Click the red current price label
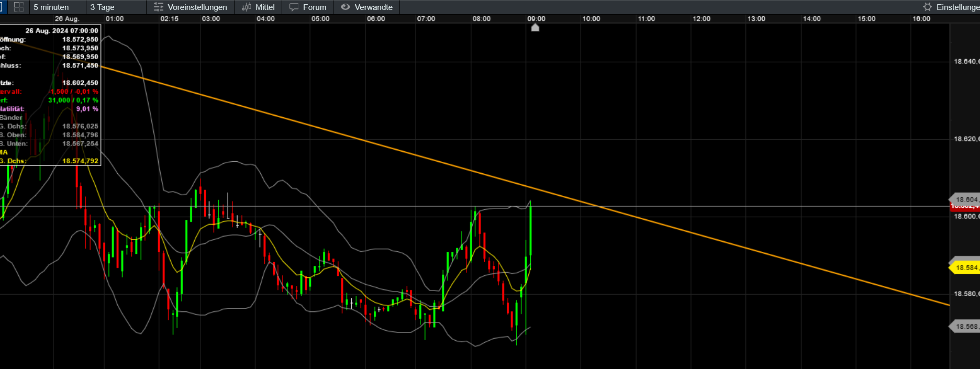The height and width of the screenshot is (369, 980). point(964,207)
